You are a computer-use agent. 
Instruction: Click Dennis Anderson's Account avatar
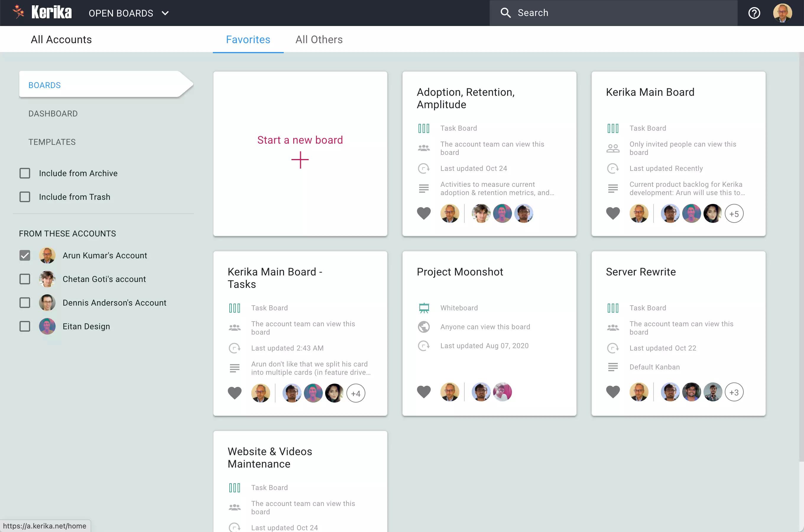(x=47, y=303)
